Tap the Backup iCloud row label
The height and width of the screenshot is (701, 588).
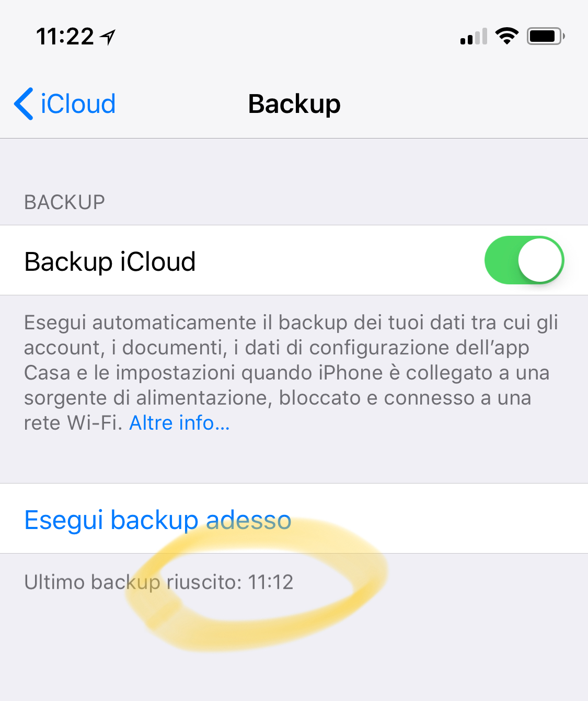click(110, 261)
